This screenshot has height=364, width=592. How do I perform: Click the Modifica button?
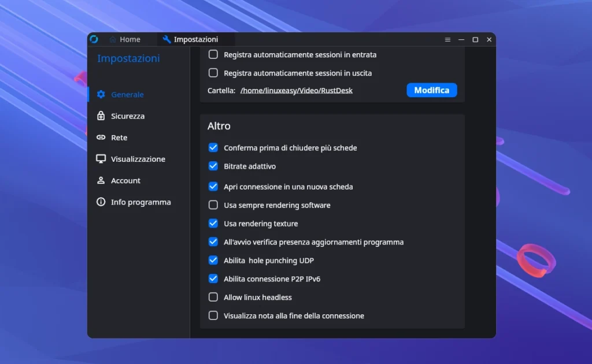(431, 90)
